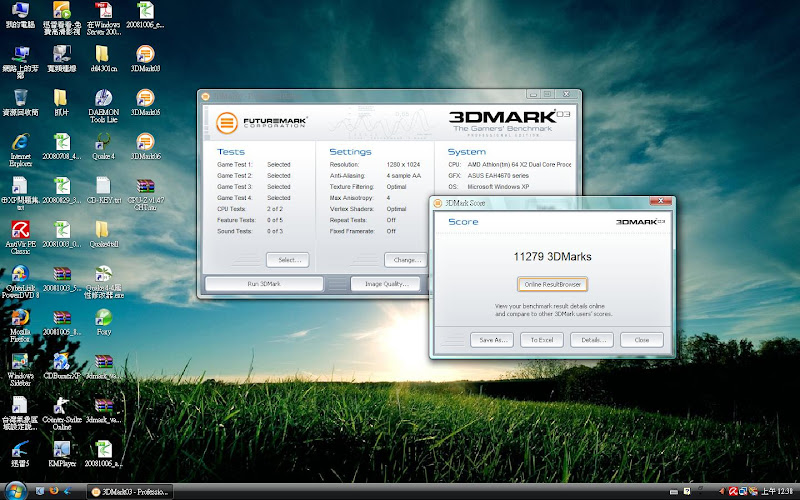Select the CD-KEY.txt file icon

[104, 189]
